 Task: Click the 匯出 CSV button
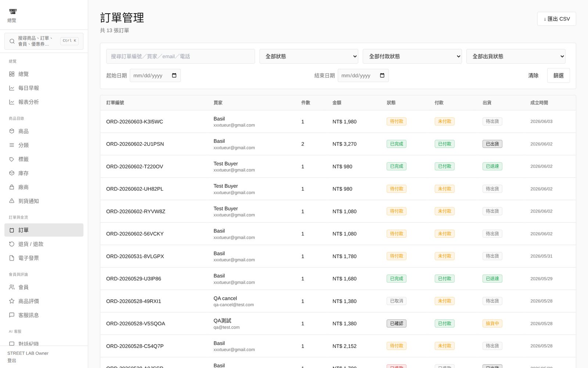tap(556, 19)
